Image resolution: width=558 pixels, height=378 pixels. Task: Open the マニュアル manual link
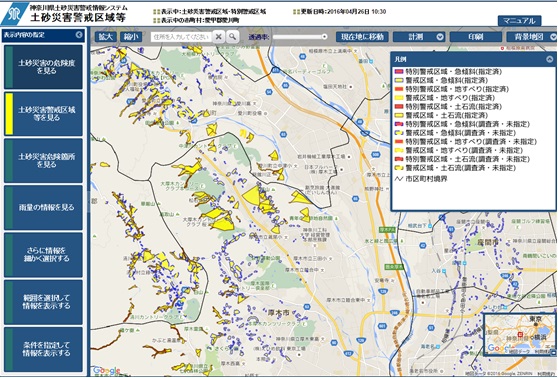[x=519, y=21]
